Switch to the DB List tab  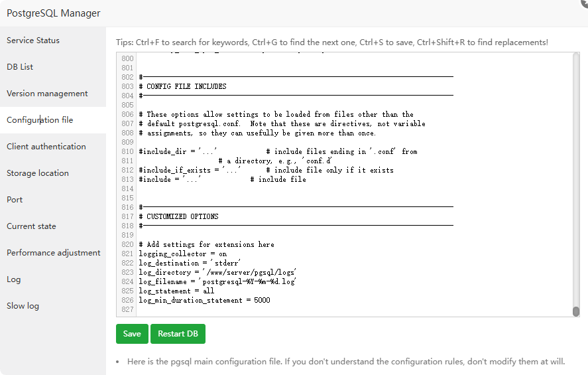click(20, 67)
